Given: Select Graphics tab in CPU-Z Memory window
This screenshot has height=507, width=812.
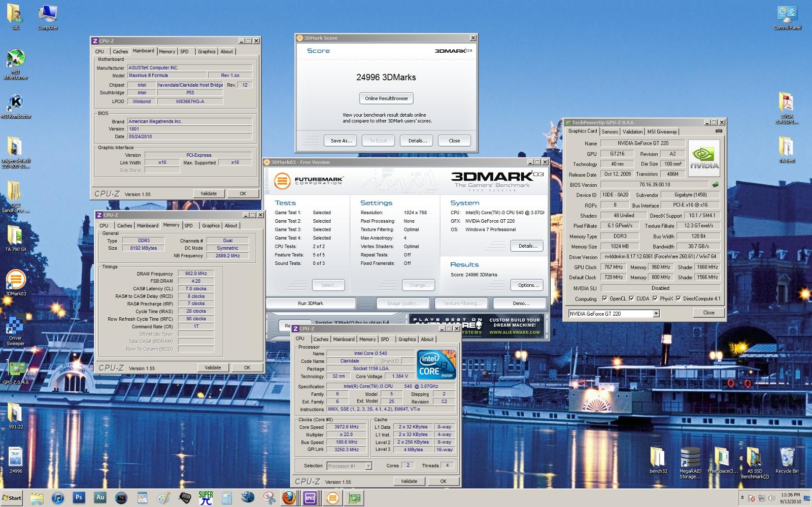Looking at the screenshot, I should click(x=211, y=226).
